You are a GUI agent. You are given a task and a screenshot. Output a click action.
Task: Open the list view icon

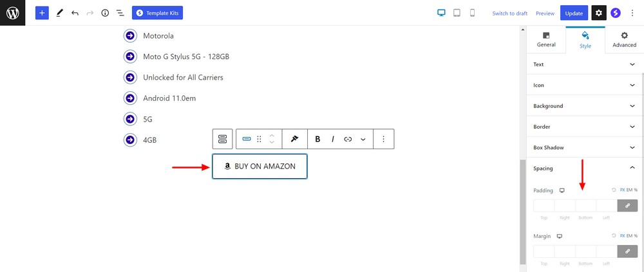(x=120, y=13)
